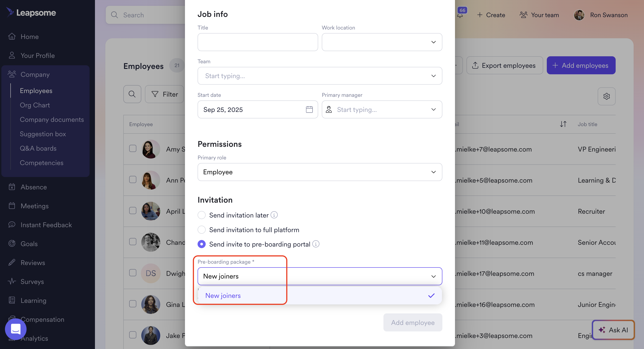Click the Export employees button
Viewport: 644px width, 349px height.
point(504,65)
